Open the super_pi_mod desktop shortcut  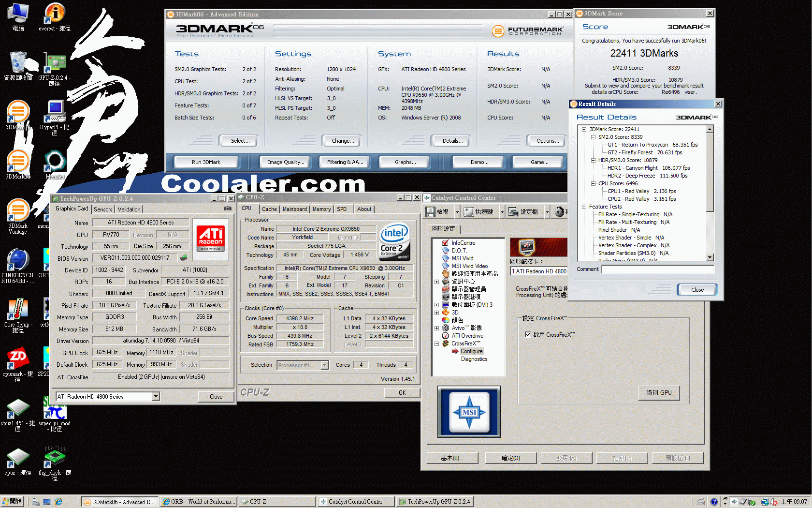coord(55,415)
